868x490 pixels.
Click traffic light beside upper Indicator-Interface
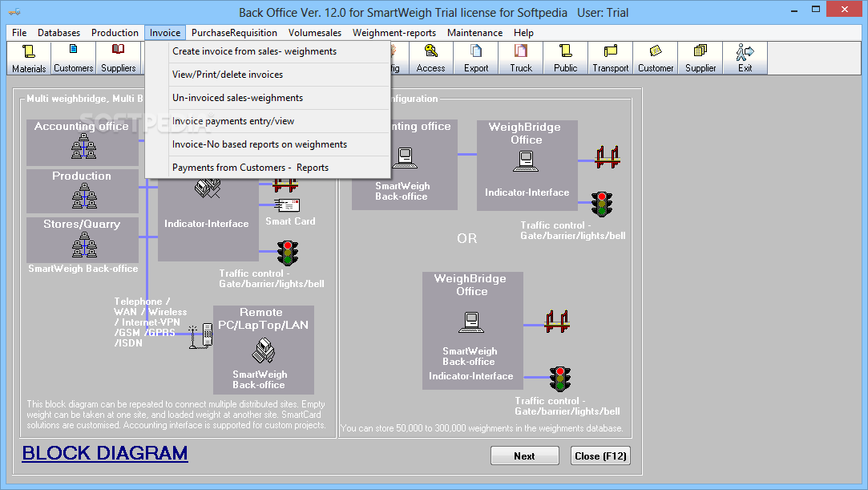(x=602, y=205)
